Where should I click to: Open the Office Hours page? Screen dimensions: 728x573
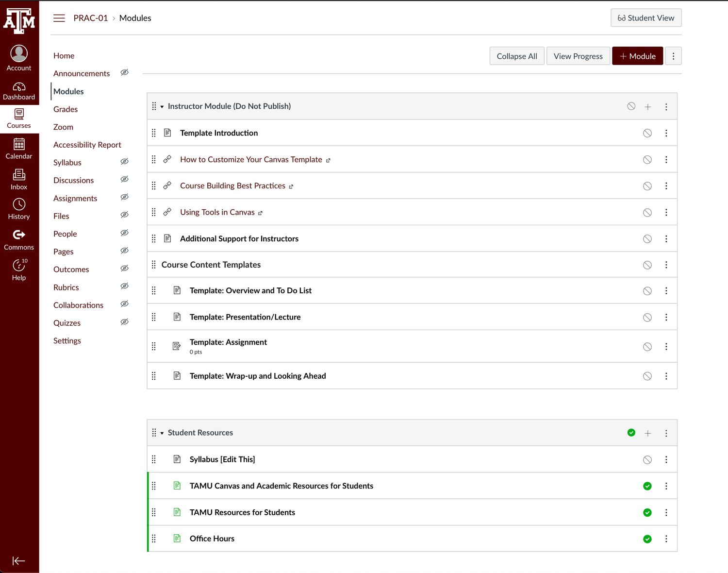click(212, 539)
